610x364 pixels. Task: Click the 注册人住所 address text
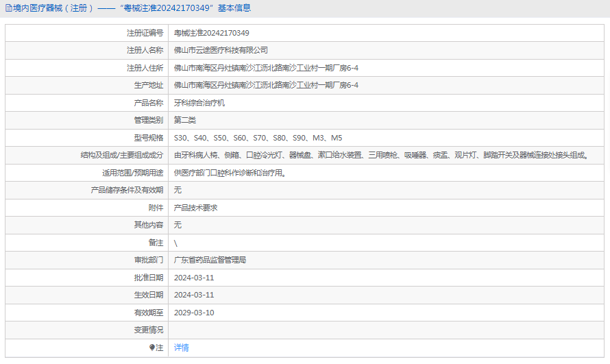pos(266,68)
